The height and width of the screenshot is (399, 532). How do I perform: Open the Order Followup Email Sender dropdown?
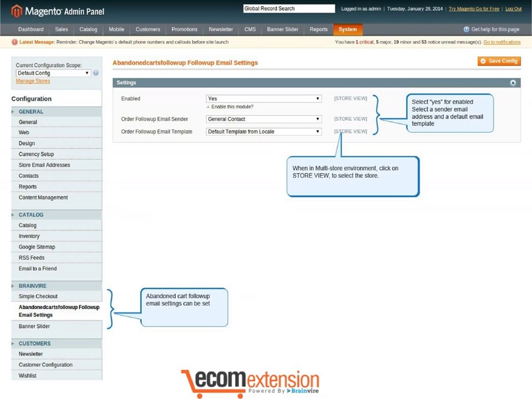(264, 119)
